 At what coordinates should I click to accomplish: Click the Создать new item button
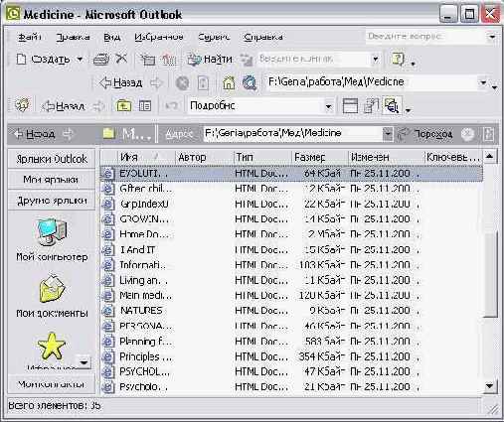pyautogui.click(x=43, y=60)
